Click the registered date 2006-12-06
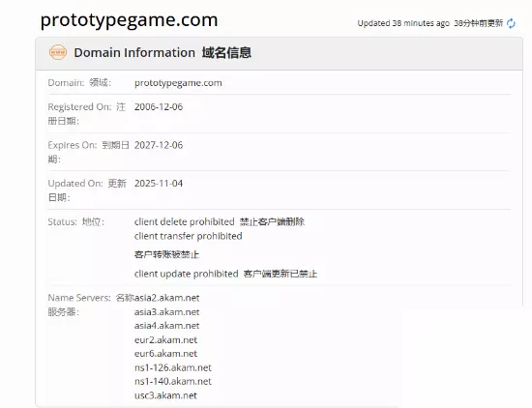 coord(159,106)
